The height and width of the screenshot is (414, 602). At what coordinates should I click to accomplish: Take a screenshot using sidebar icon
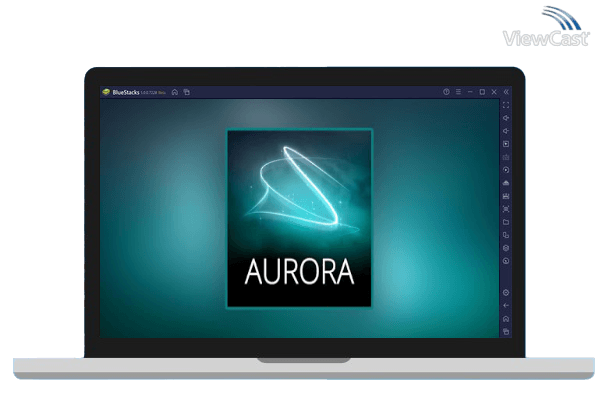(x=506, y=209)
